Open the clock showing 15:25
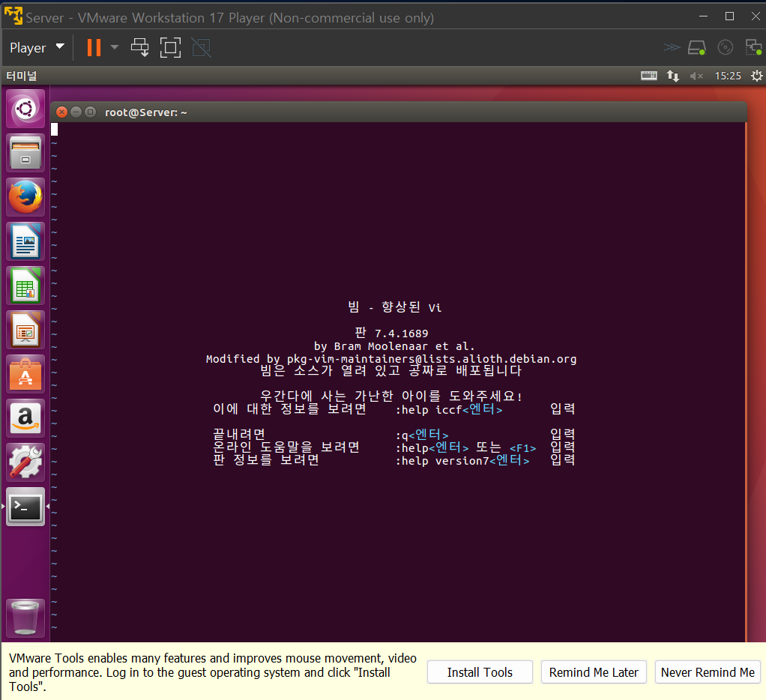 click(728, 76)
